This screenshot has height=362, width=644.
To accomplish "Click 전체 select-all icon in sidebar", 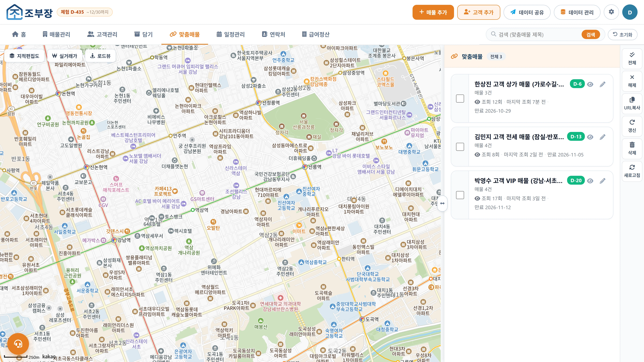I will [632, 58].
